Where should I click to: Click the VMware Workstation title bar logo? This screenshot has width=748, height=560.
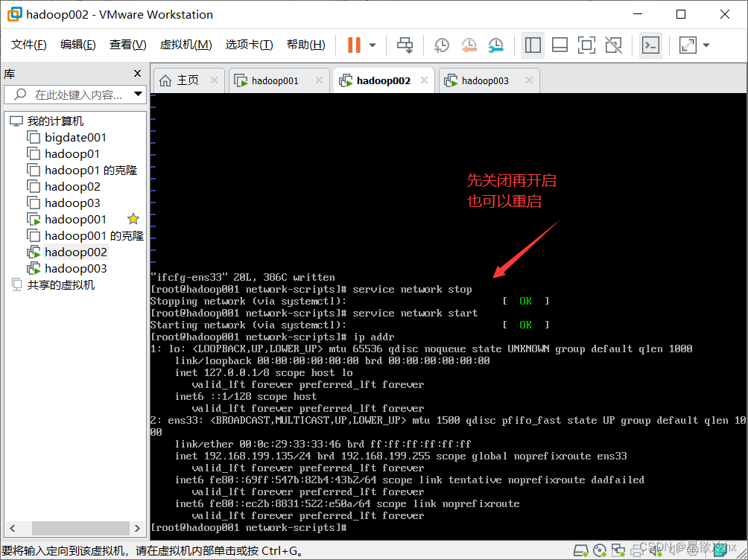point(14,14)
